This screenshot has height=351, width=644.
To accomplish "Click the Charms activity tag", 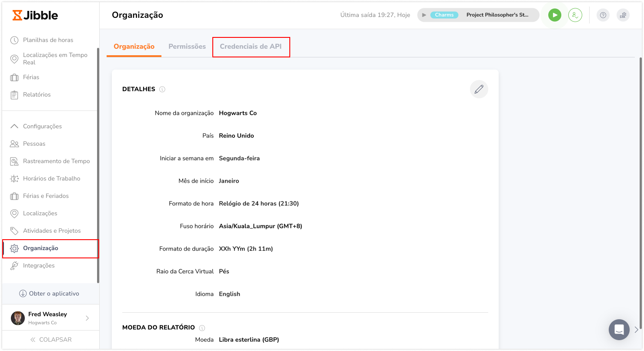I will pos(444,15).
